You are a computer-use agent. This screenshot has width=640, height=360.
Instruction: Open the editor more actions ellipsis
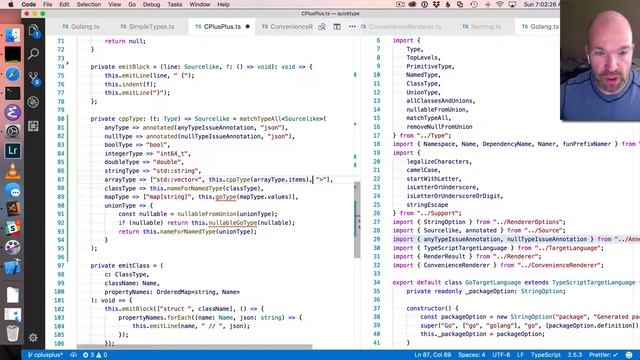(352, 27)
